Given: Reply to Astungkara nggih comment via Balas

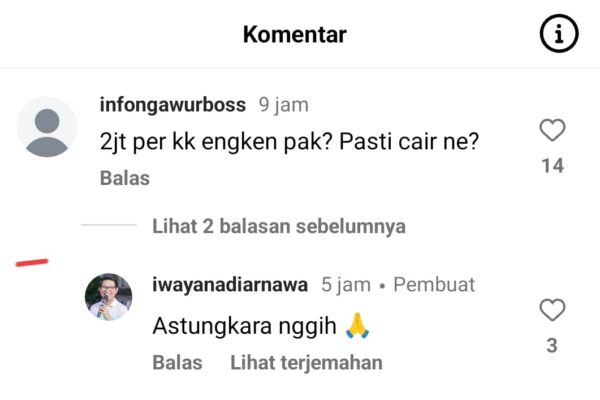Looking at the screenshot, I should (x=177, y=362).
